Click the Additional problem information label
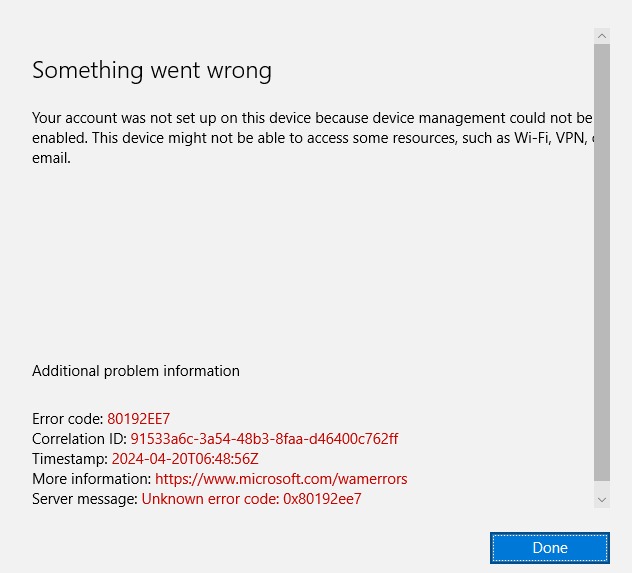This screenshot has width=632, height=573. [136, 371]
